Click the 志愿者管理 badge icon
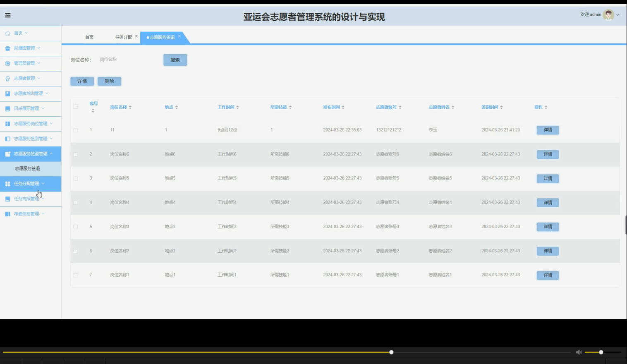 tap(7, 79)
